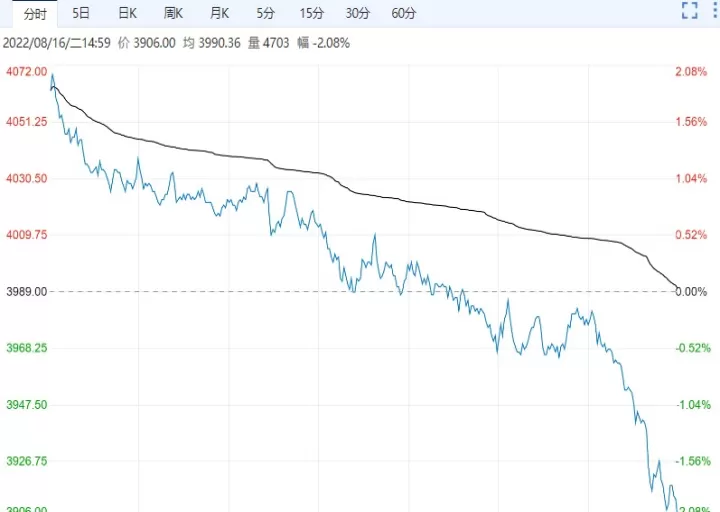Click the 4030.50 axis label
The image size is (720, 512).
point(27,178)
